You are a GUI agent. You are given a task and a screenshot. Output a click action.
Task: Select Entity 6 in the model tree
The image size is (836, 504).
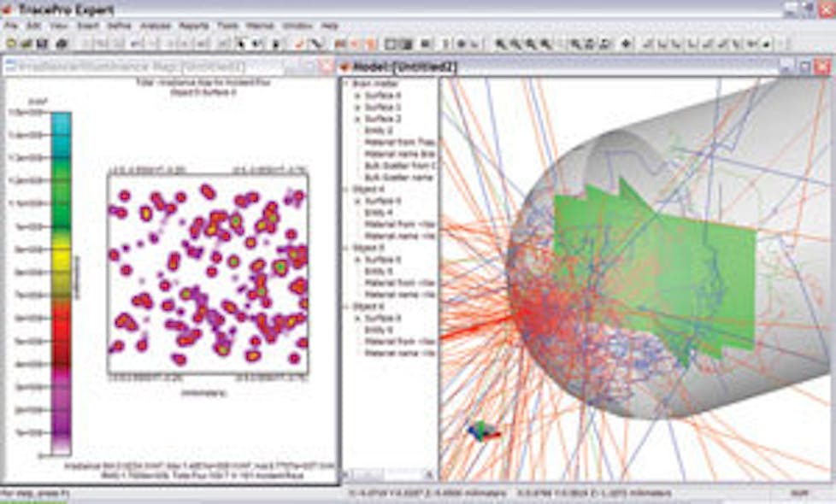379,330
